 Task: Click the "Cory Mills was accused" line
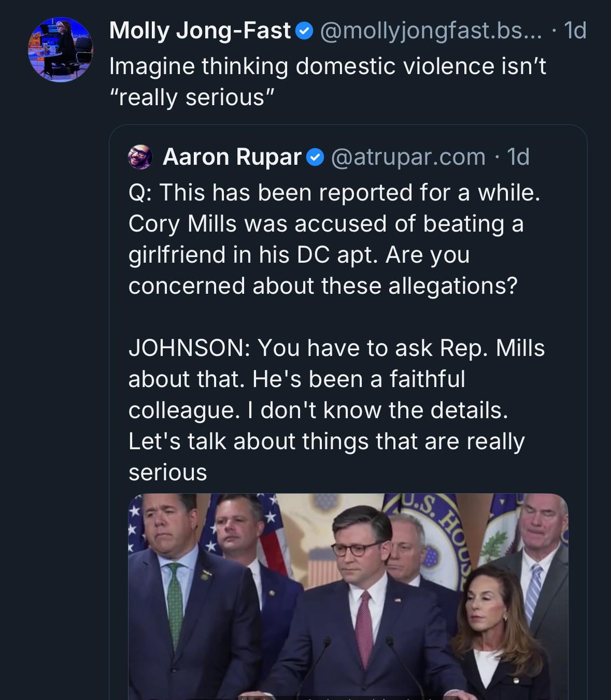pos(325,224)
